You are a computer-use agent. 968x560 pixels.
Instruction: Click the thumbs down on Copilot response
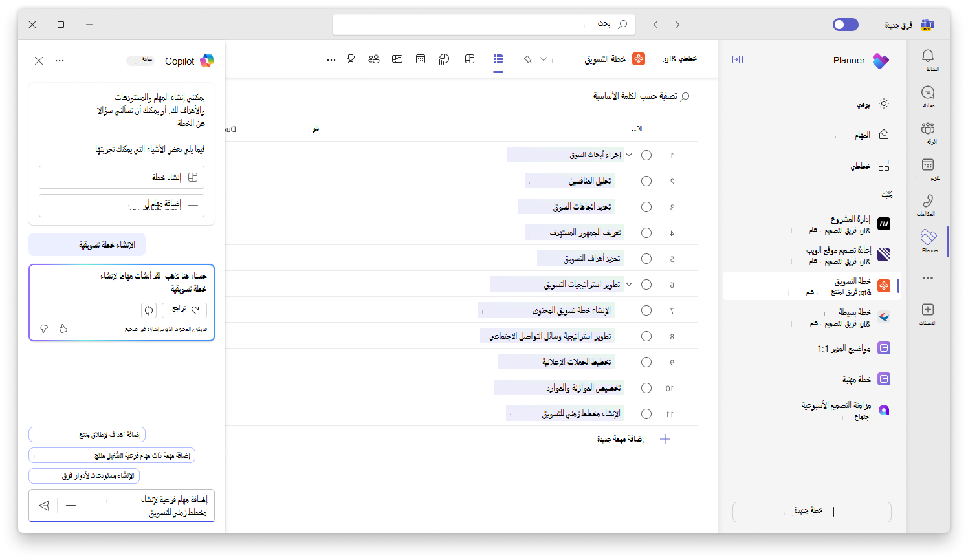pyautogui.click(x=44, y=328)
